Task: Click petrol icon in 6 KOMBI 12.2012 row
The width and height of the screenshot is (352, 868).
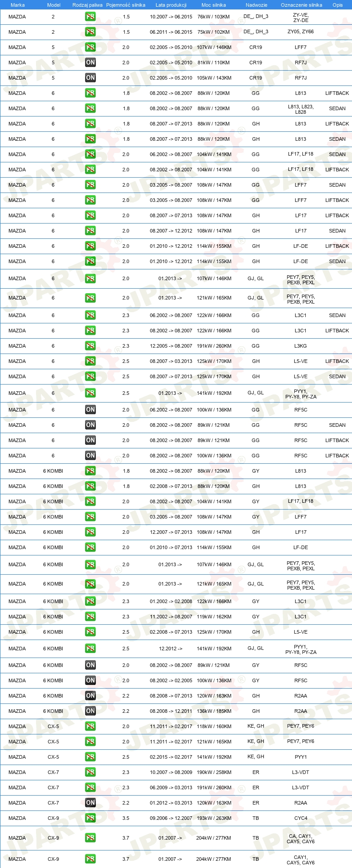Action: point(90,649)
